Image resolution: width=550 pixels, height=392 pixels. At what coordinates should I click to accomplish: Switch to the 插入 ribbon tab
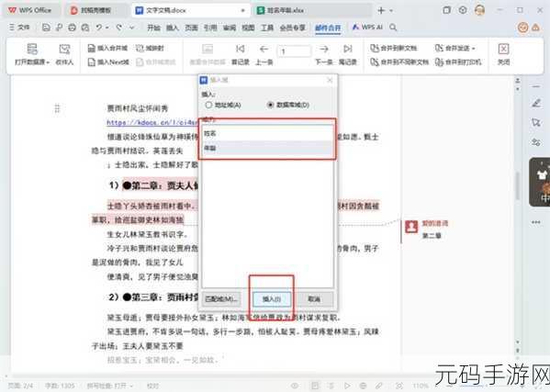click(x=173, y=28)
